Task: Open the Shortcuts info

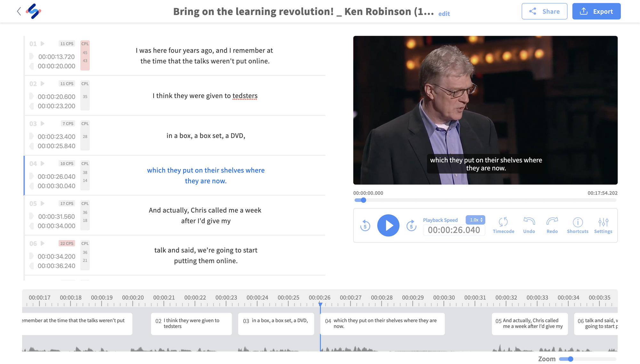Action: pyautogui.click(x=578, y=225)
